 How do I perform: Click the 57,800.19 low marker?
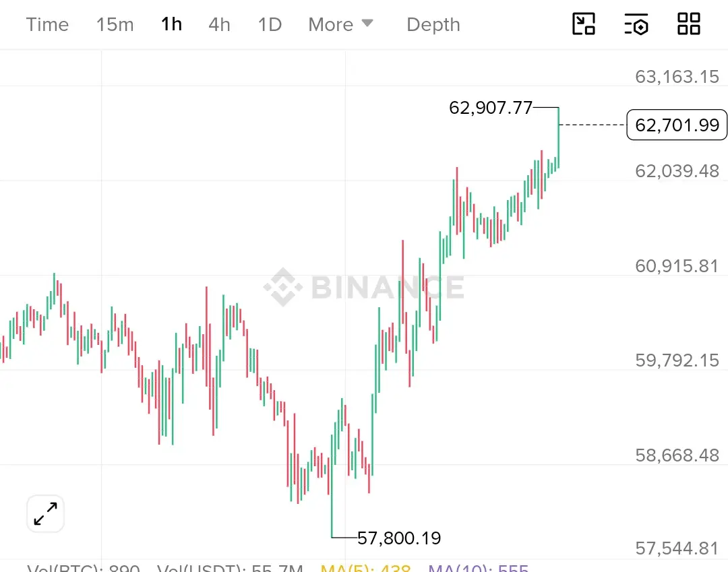399,538
